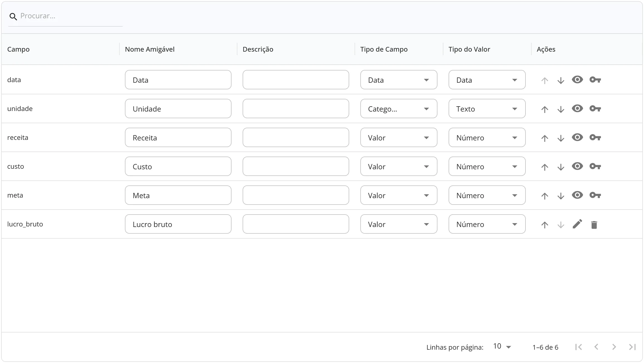Move the custo row down
Image resolution: width=644 pixels, height=363 pixels.
(x=561, y=167)
